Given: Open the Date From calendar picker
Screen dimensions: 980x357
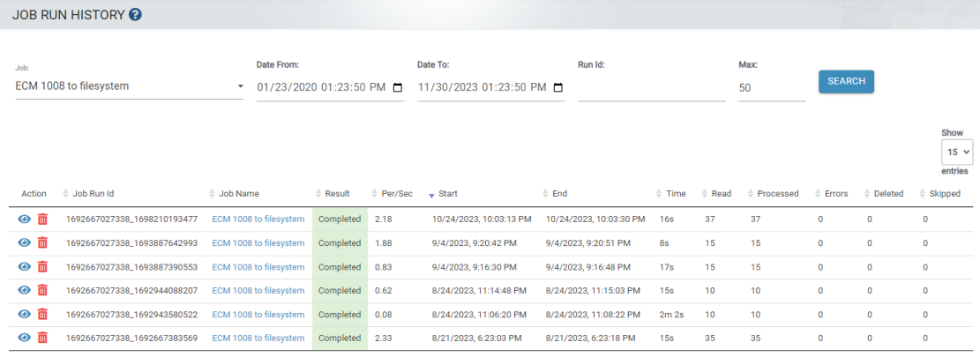Looking at the screenshot, I should click(397, 87).
